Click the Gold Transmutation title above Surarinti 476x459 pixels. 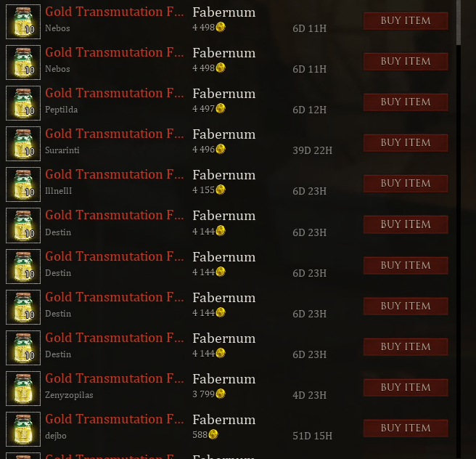click(x=114, y=134)
